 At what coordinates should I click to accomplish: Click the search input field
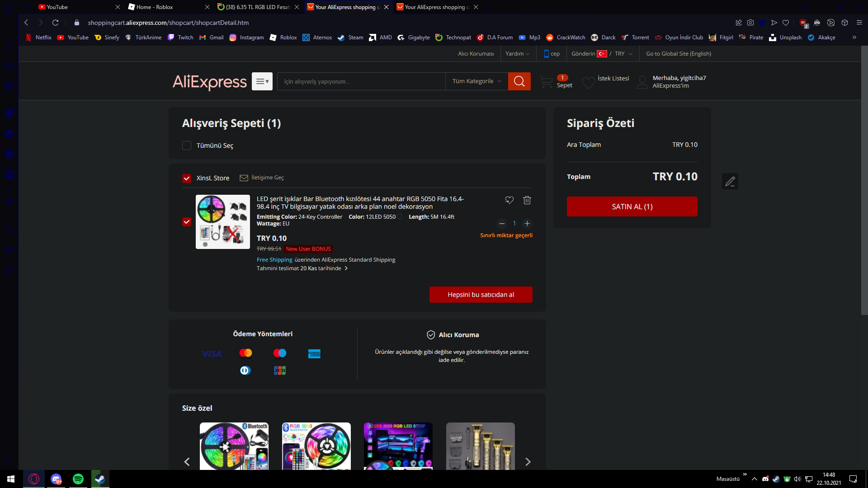[x=361, y=81]
